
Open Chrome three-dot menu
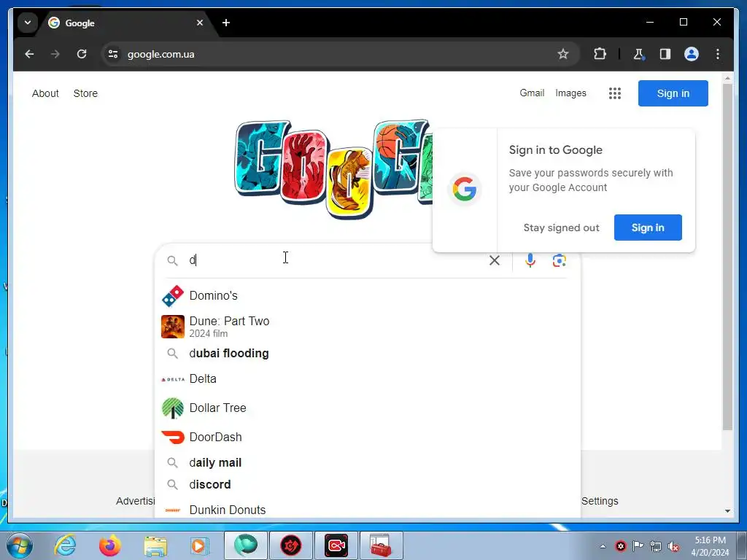(718, 54)
